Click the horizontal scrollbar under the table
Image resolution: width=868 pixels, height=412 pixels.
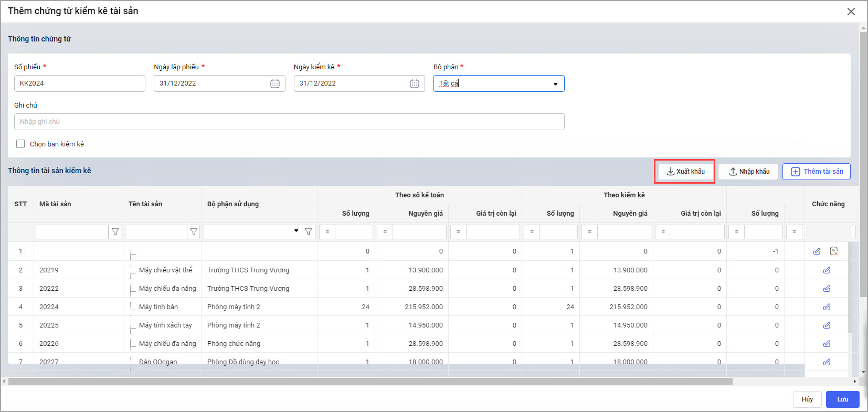tap(367, 382)
